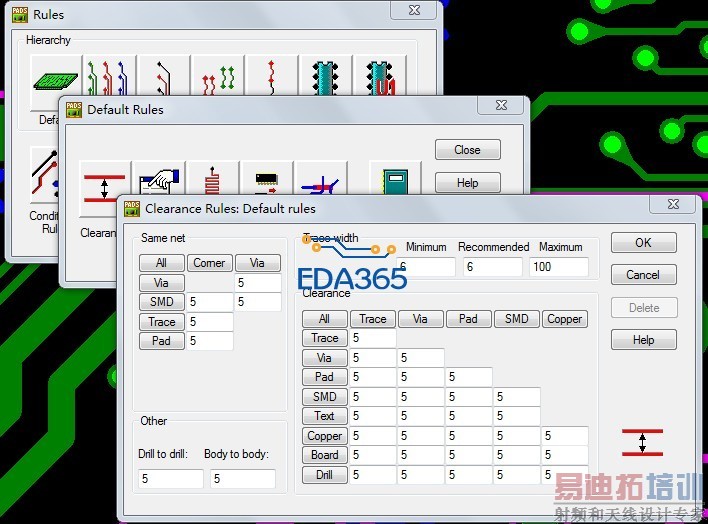Click Same net Via-to-Via field
Viewport: 708px width, 524px height.
(258, 283)
